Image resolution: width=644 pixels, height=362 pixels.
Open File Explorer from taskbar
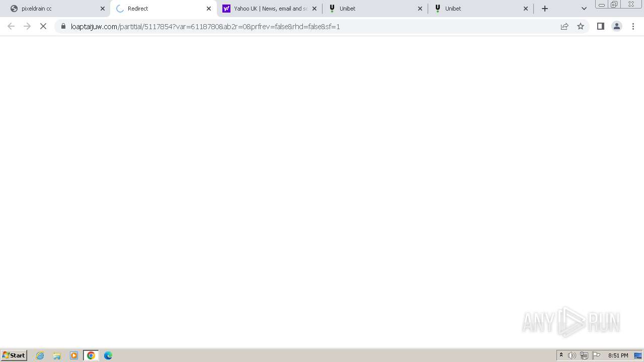coord(57,355)
